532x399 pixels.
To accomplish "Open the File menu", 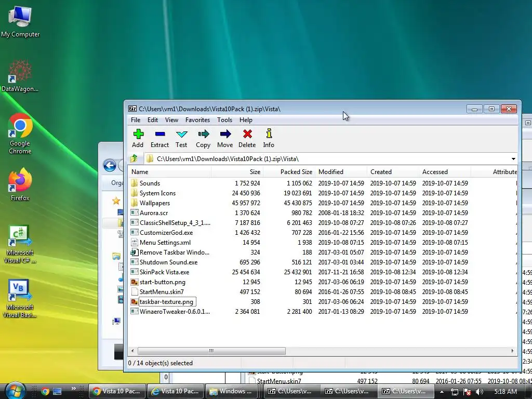I will pos(136,120).
